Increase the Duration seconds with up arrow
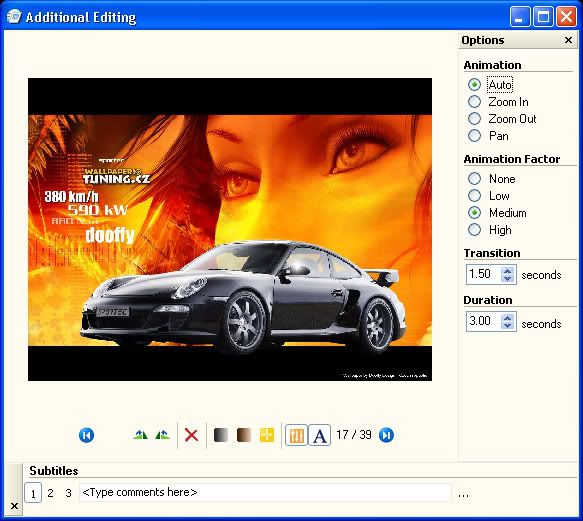 point(508,317)
